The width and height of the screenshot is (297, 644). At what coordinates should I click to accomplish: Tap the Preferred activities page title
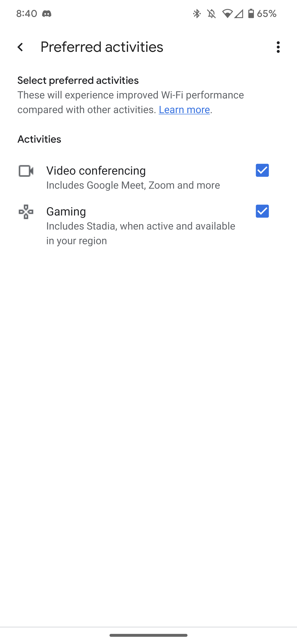point(102,47)
